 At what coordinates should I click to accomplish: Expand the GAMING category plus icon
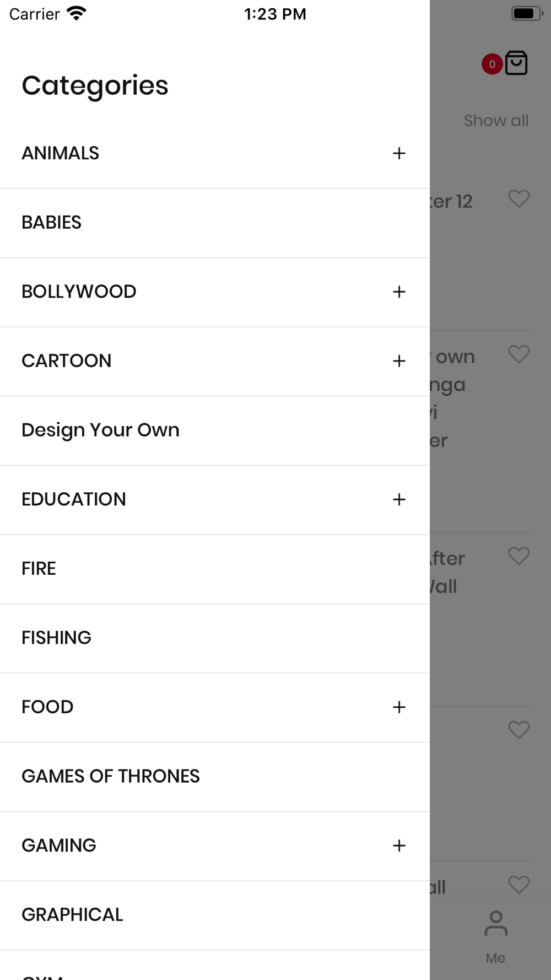click(x=399, y=846)
